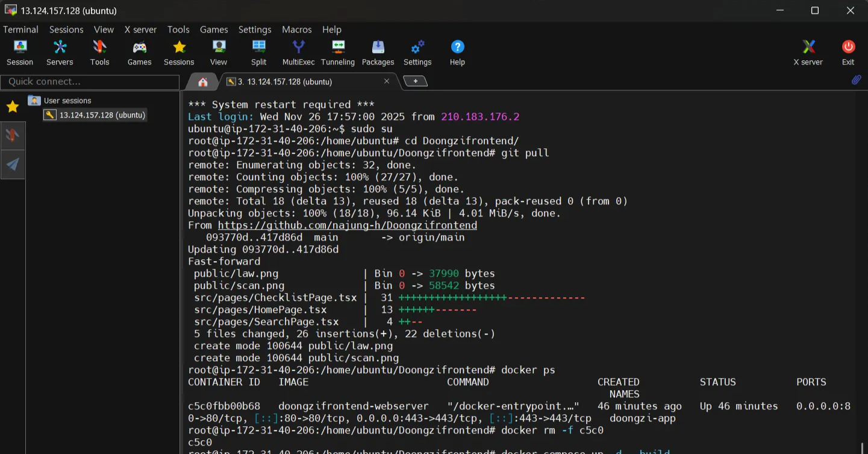868x454 pixels.
Task: Open the Terminal menu
Action: (20, 30)
